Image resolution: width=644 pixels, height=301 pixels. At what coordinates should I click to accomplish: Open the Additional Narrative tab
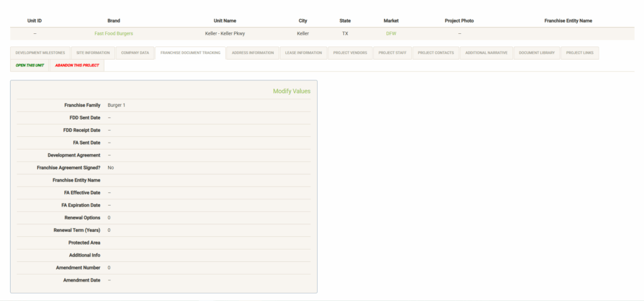point(486,53)
